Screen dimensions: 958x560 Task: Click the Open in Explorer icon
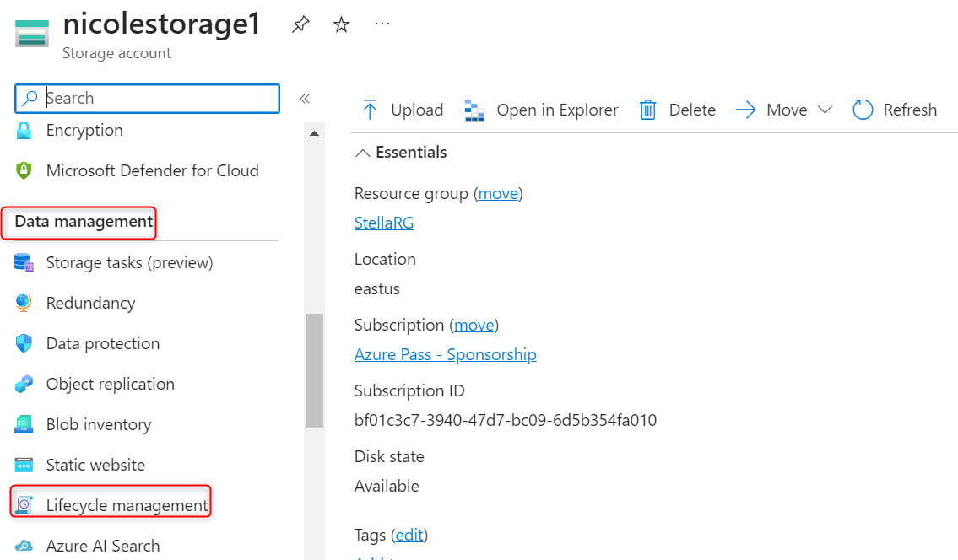click(x=474, y=110)
